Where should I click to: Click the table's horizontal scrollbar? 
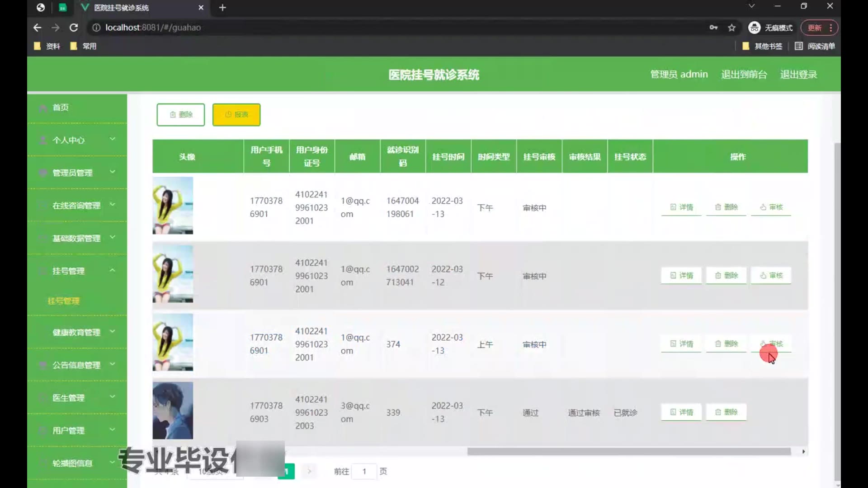tap(629, 451)
